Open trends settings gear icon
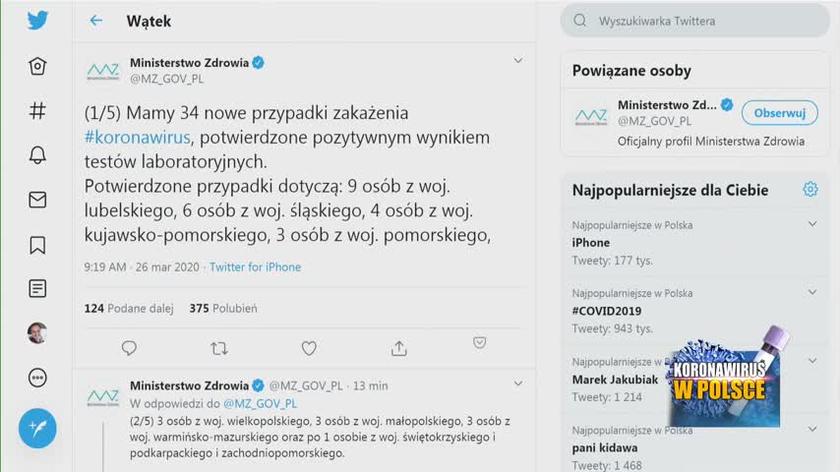Image resolution: width=840 pixels, height=472 pixels. coord(810,190)
